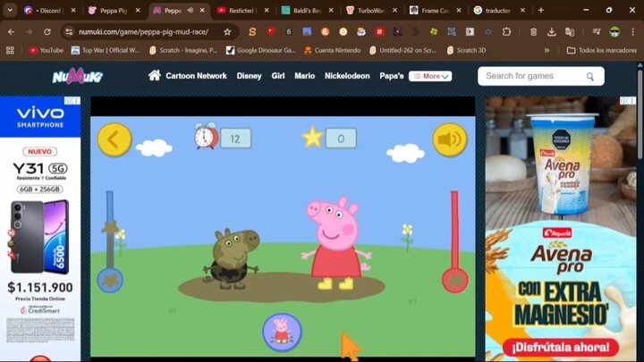The image size is (644, 362).
Task: Click the ¡Disfrútala ahora! ad button
Action: (x=561, y=347)
